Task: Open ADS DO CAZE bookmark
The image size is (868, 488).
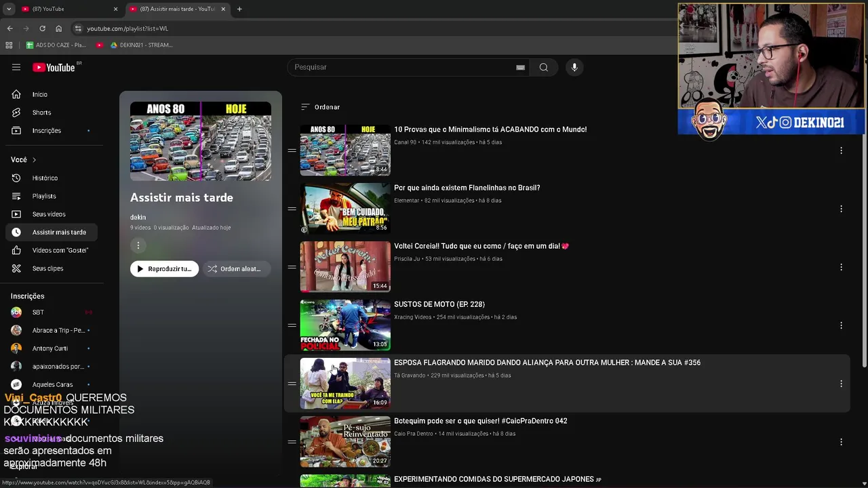Action: pos(56,45)
